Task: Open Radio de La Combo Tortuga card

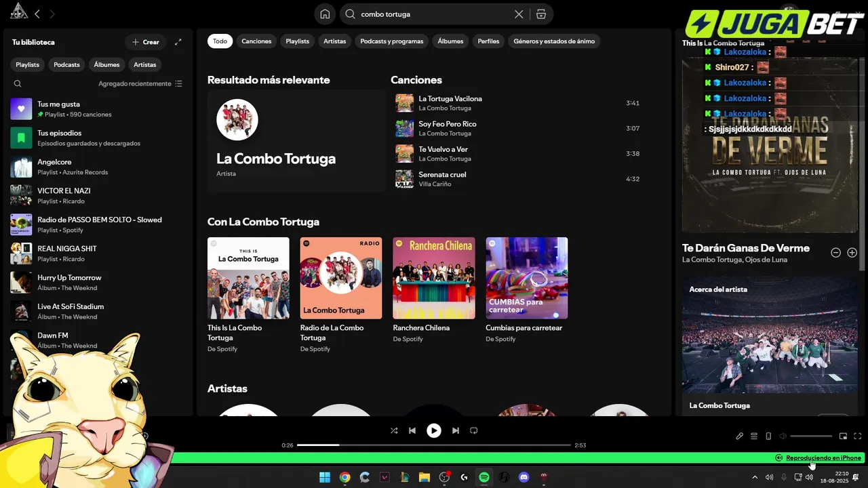Action: 341,296
